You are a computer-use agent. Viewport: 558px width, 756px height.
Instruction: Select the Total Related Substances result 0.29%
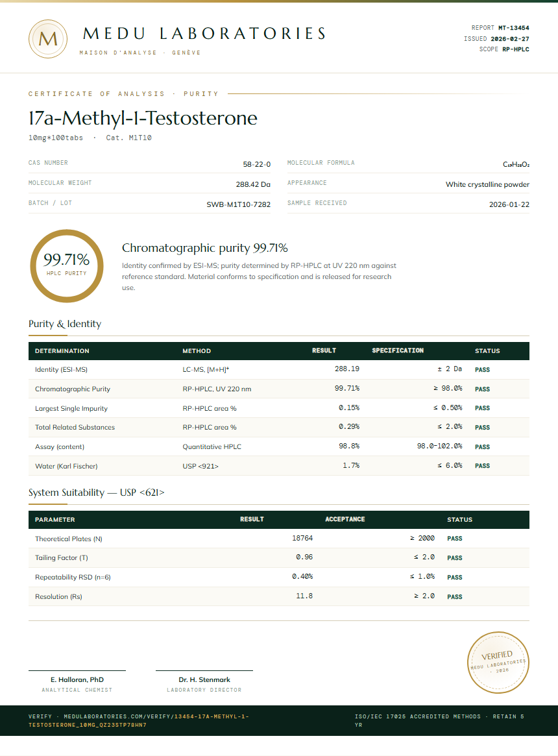[x=348, y=427]
